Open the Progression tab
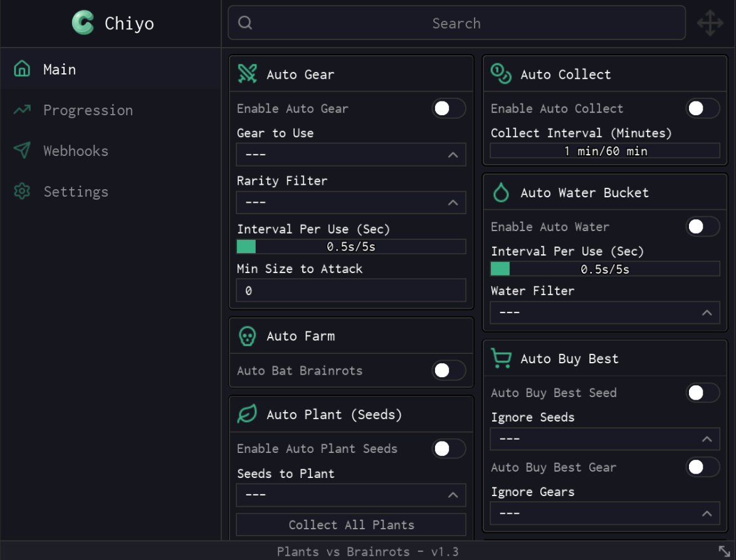The width and height of the screenshot is (736, 560). (x=111, y=110)
